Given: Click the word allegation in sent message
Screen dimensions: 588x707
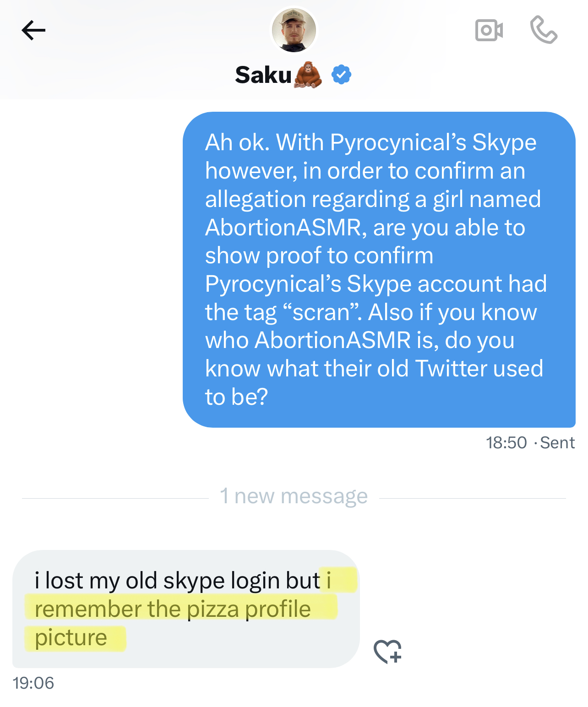Looking at the screenshot, I should (x=255, y=200).
